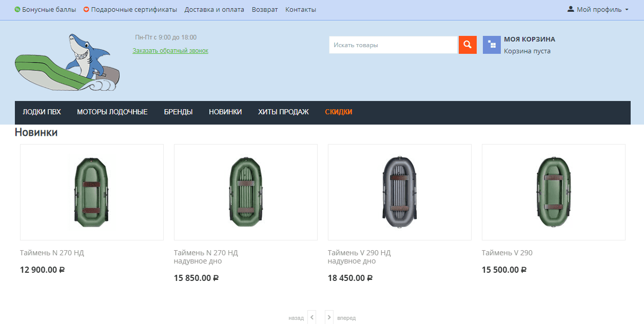
Task: Open the Контакты page
Action: click(301, 10)
